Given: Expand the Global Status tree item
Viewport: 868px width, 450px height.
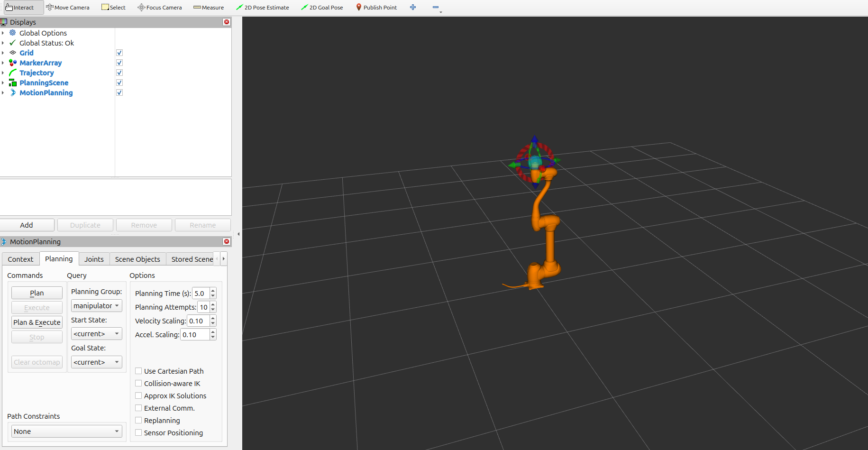Looking at the screenshot, I should pyautogui.click(x=3, y=43).
